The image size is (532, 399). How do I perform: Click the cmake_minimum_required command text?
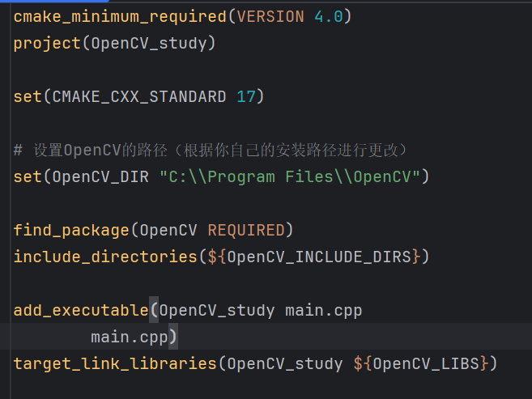pyautogui.click(x=120, y=17)
